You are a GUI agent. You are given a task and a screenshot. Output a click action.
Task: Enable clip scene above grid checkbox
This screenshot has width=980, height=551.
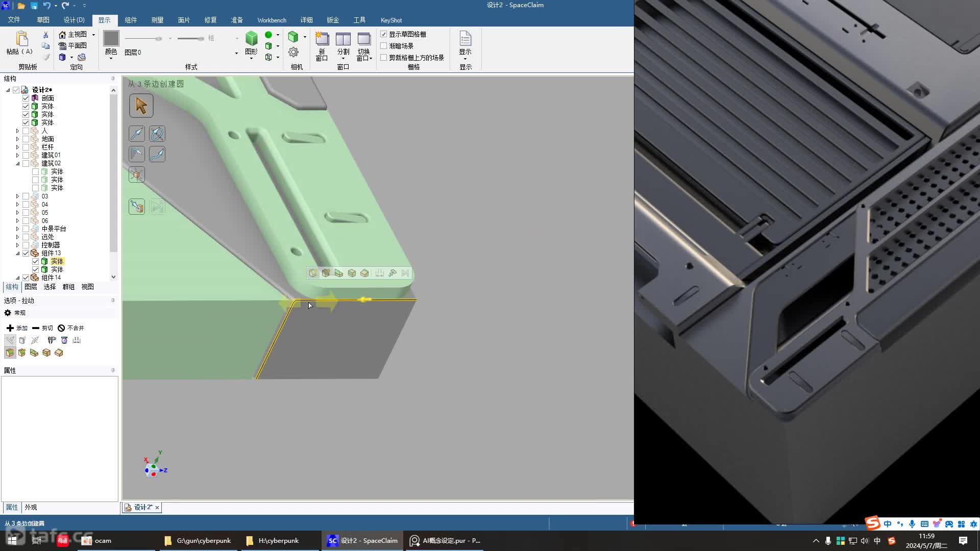tap(384, 58)
